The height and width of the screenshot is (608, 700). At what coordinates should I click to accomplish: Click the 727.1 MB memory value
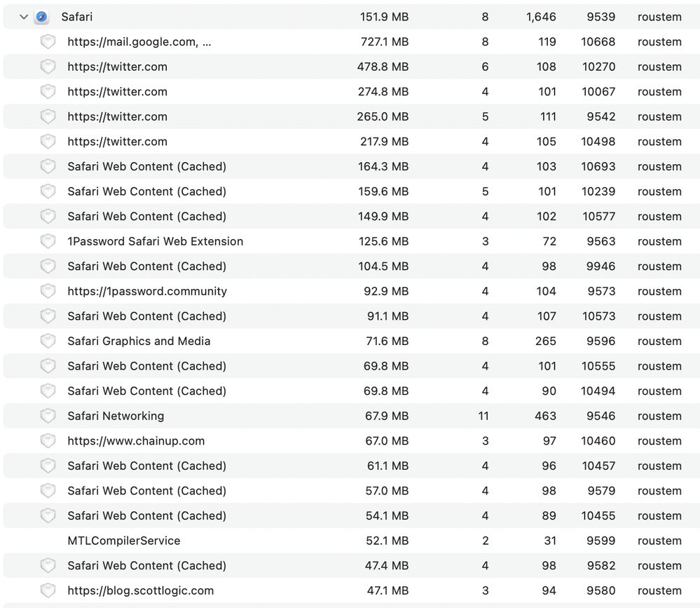click(x=383, y=42)
